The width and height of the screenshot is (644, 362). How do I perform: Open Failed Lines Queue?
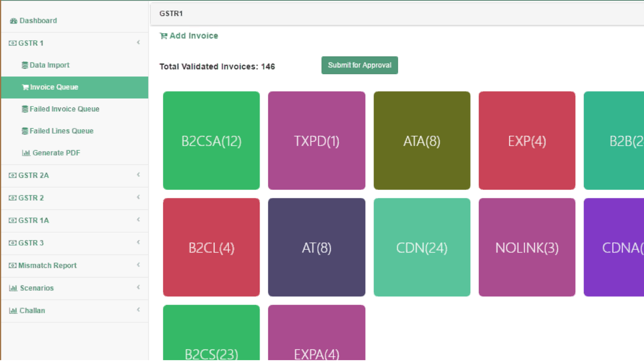pyautogui.click(x=75, y=131)
